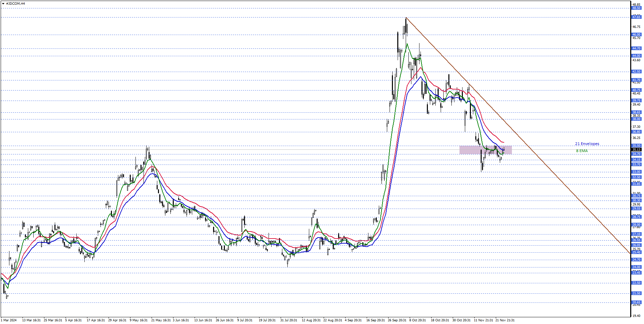Click the 13 Jun 16:31 date label

(x=203, y=320)
